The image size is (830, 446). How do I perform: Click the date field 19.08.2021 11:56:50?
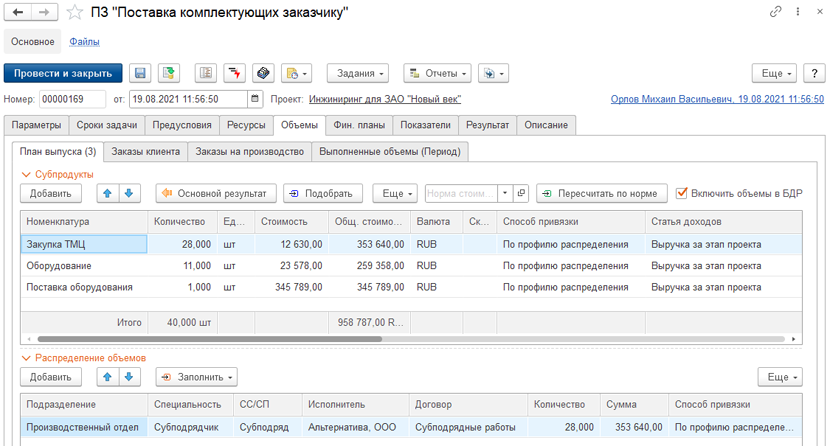[188, 99]
